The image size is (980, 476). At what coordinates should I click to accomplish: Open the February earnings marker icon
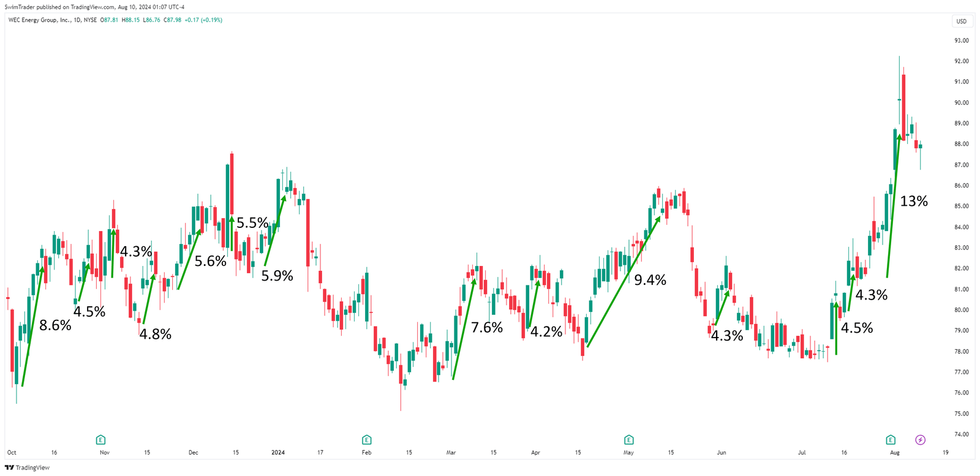tap(366, 440)
